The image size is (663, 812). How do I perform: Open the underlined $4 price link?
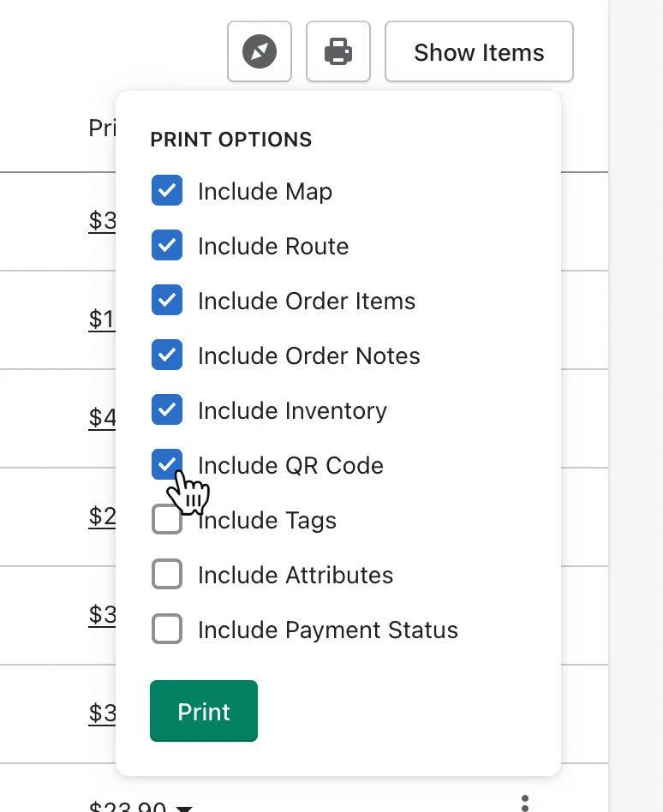102,417
